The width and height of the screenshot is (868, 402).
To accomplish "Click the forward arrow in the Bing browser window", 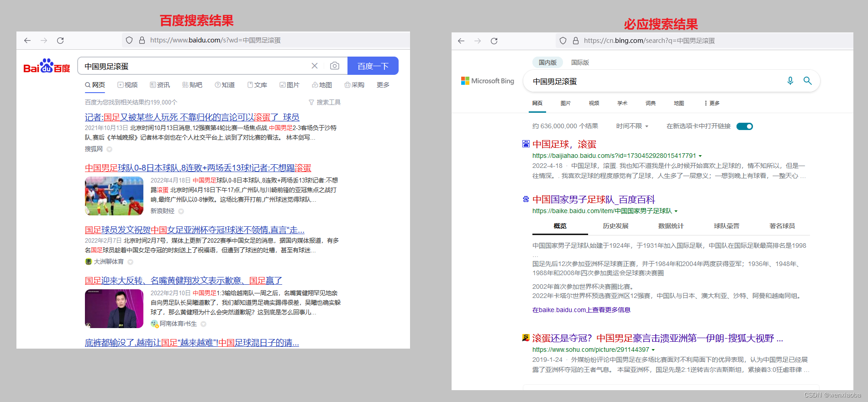I will point(478,41).
